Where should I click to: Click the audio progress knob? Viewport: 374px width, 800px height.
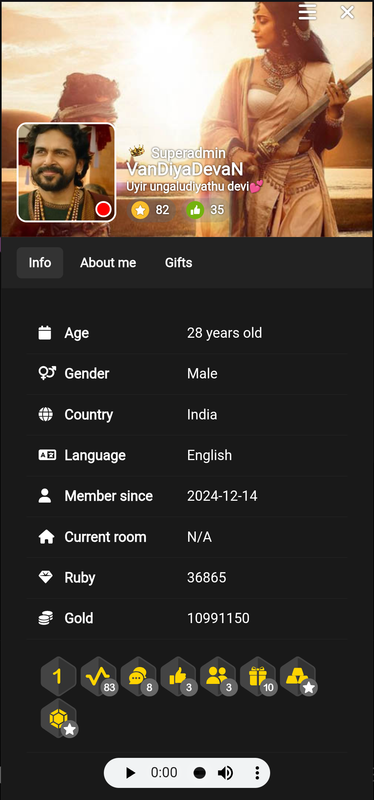200,773
